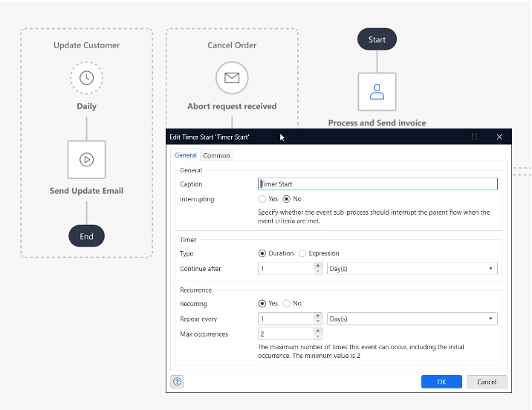The image size is (532, 410).
Task: Switch to the Common tab
Action: pyautogui.click(x=216, y=156)
